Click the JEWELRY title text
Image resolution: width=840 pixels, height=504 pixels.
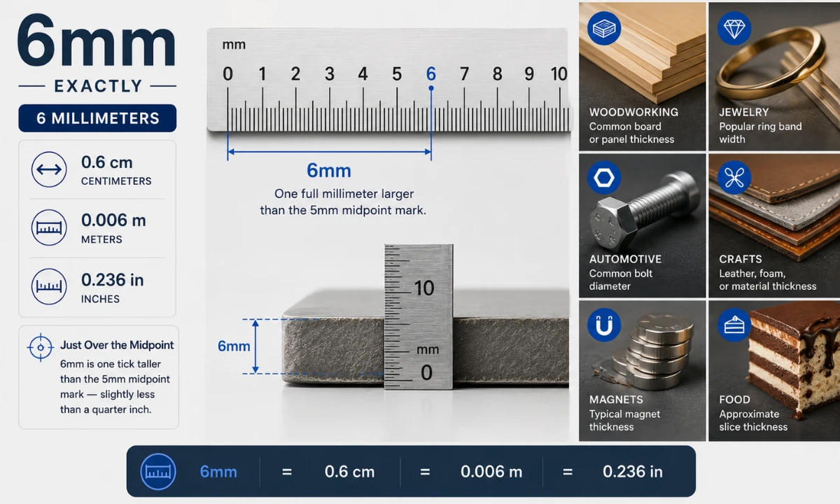tap(744, 112)
